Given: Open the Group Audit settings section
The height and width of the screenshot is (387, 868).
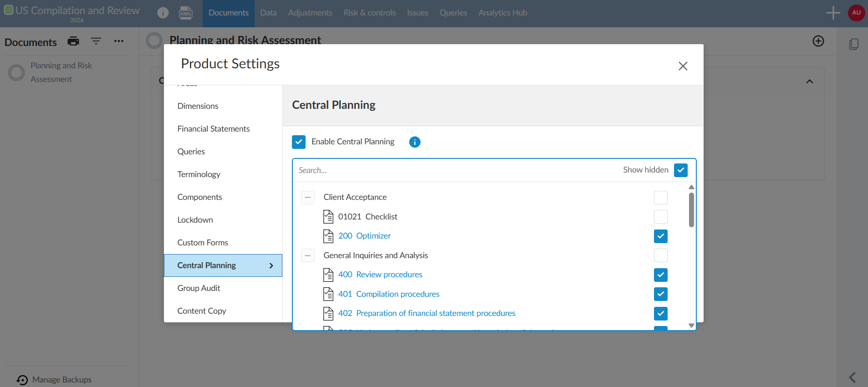Looking at the screenshot, I should (199, 288).
